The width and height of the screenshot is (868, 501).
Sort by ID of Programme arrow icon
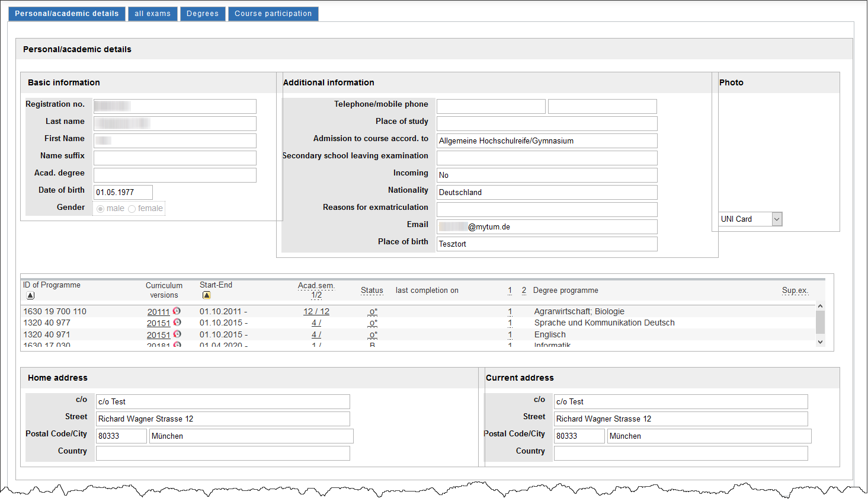pyautogui.click(x=31, y=295)
